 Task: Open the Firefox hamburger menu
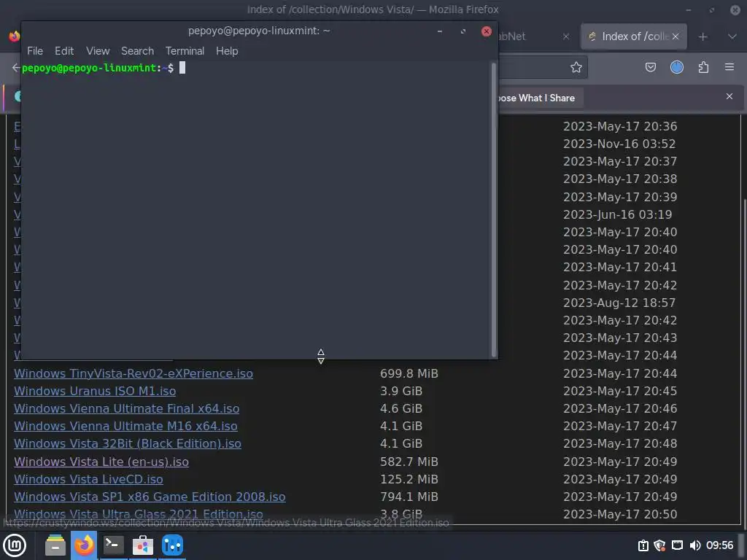coord(729,67)
